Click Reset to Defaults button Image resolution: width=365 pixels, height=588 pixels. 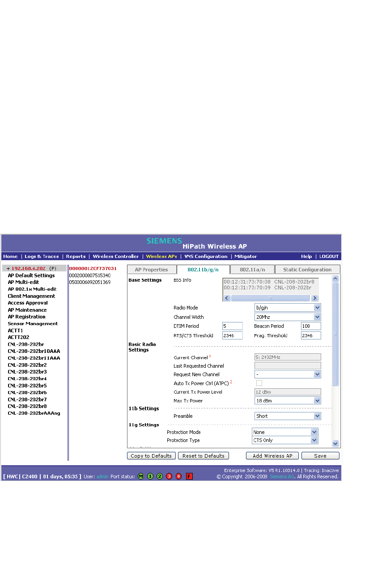click(204, 456)
